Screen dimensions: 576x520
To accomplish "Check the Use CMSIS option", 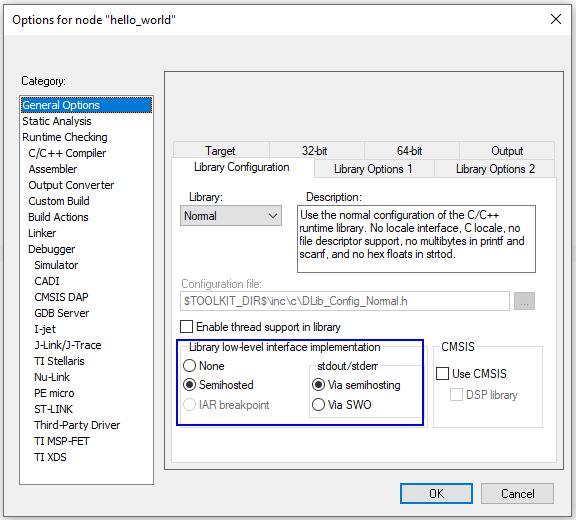I will [442, 373].
